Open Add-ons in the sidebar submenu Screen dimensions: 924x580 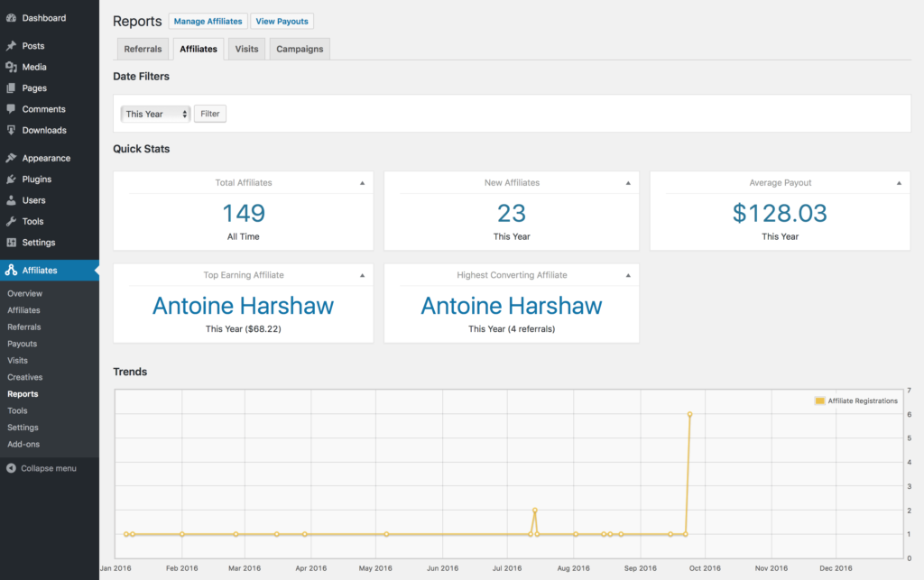[x=23, y=445]
